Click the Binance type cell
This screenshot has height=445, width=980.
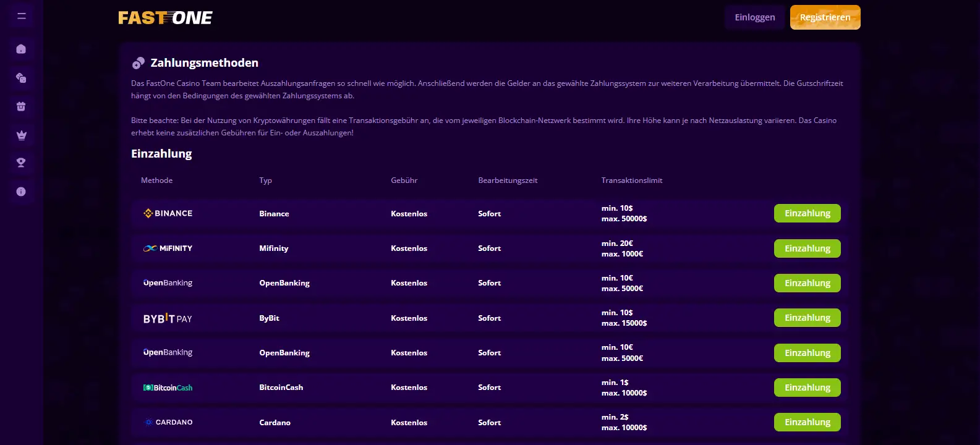tap(274, 214)
